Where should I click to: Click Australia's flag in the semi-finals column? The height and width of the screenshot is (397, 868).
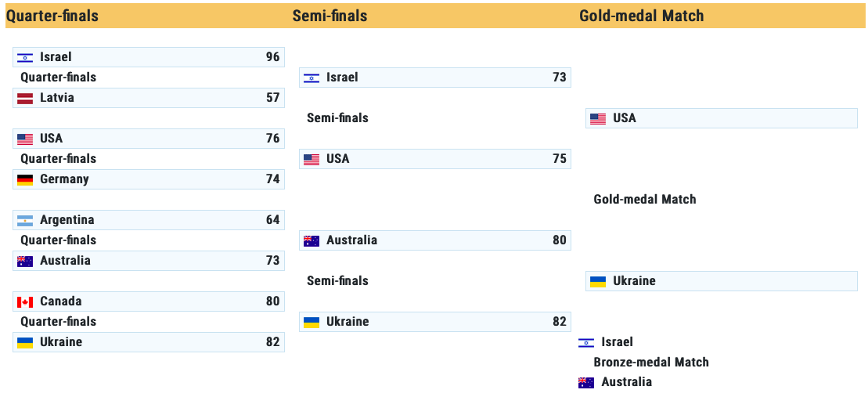[312, 240]
